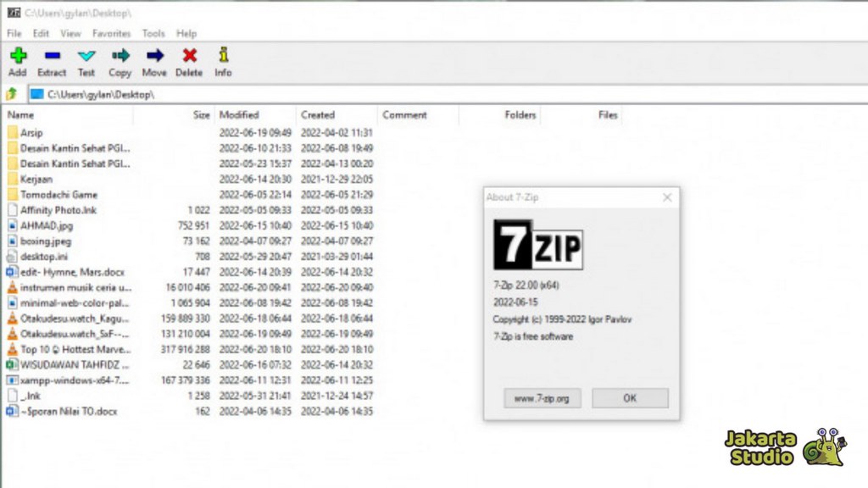Viewport: 868px width, 488px height.
Task: Click the Extract toolbar icon
Action: click(x=52, y=55)
